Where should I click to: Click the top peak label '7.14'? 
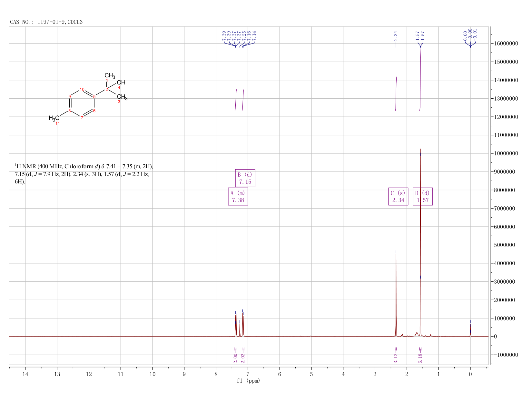(x=254, y=35)
